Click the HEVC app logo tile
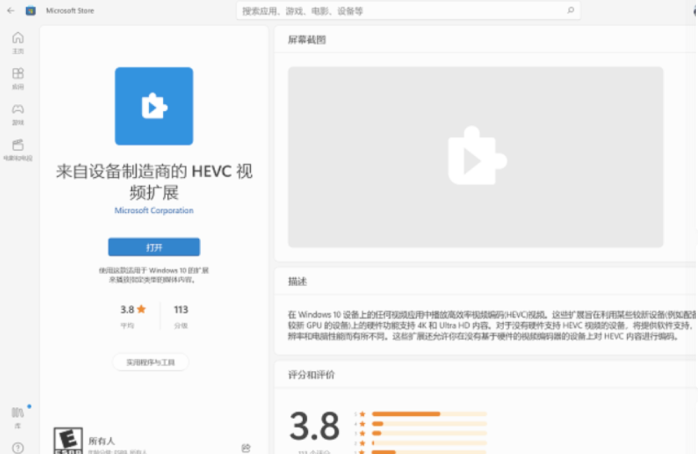Image resolution: width=698 pixels, height=454 pixels. coord(153,106)
